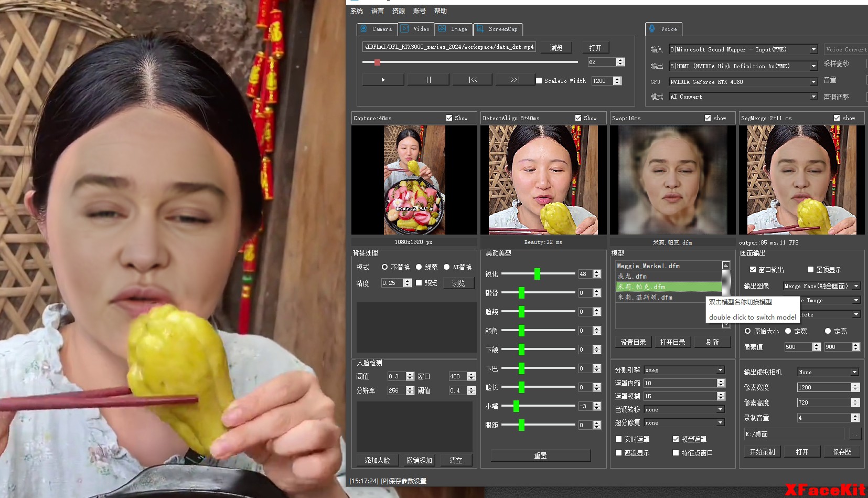Select 绿幕 background mode
The height and width of the screenshot is (498, 868).
419,267
